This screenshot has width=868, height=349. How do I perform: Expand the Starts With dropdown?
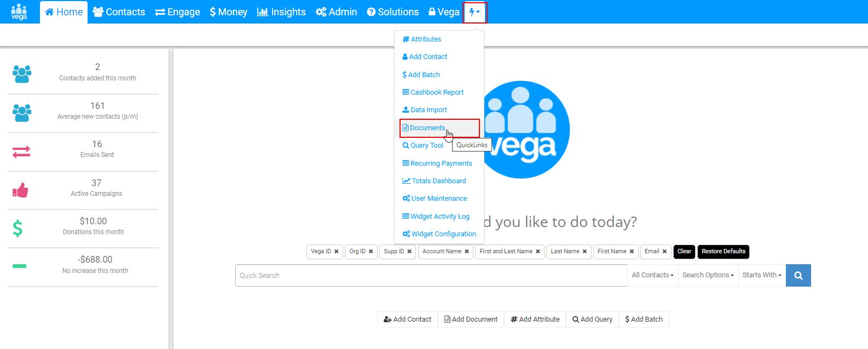[762, 276]
